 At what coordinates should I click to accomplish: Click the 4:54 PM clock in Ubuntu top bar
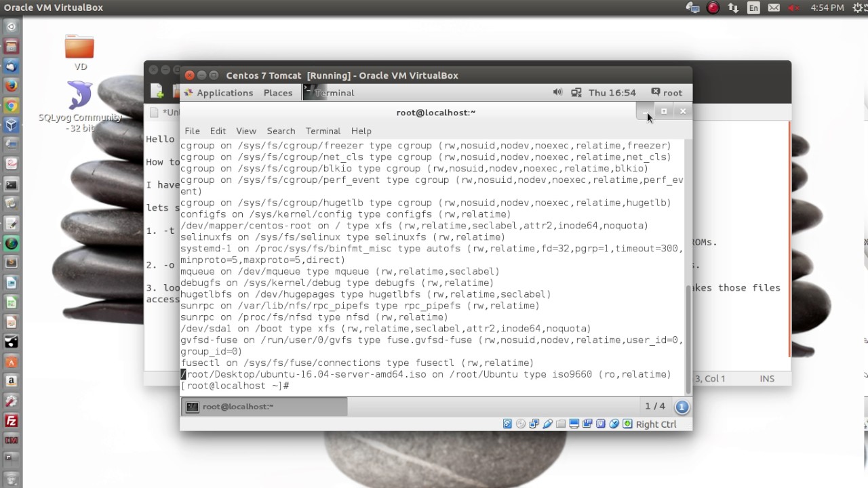click(827, 8)
